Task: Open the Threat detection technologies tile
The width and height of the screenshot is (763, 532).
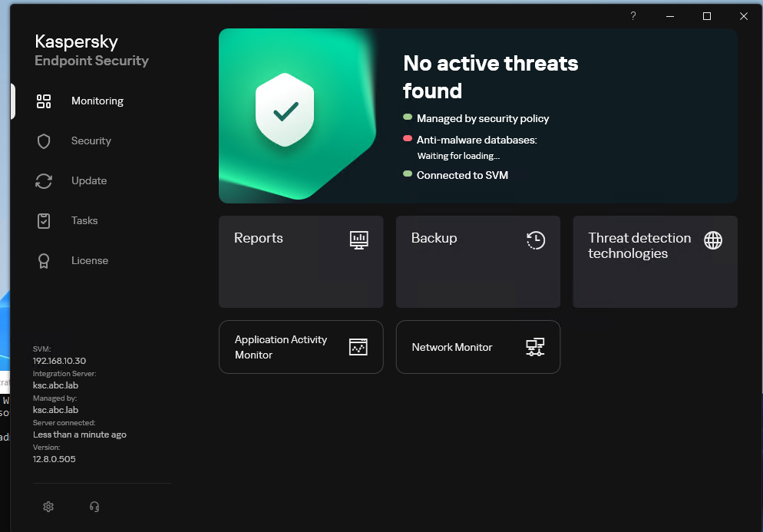Action: pos(655,261)
